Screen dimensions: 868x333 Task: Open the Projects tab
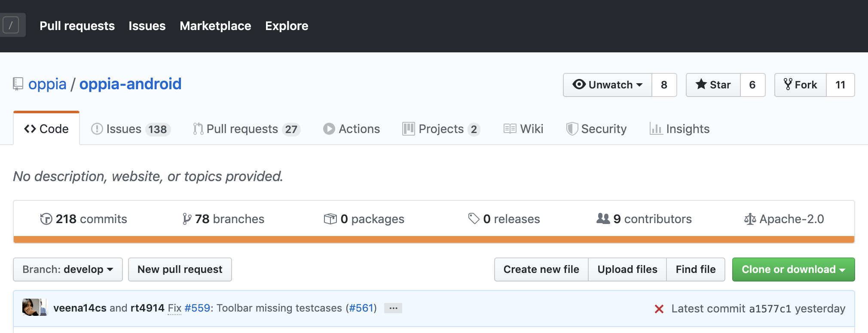[441, 129]
